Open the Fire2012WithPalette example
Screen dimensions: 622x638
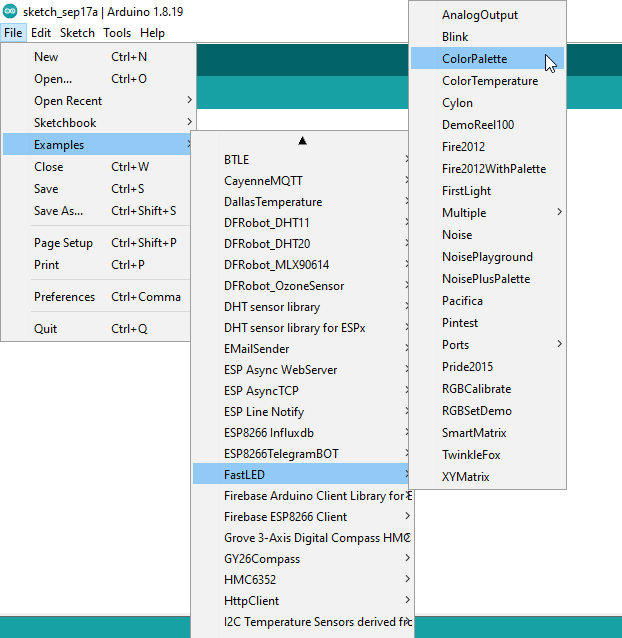(x=487, y=168)
